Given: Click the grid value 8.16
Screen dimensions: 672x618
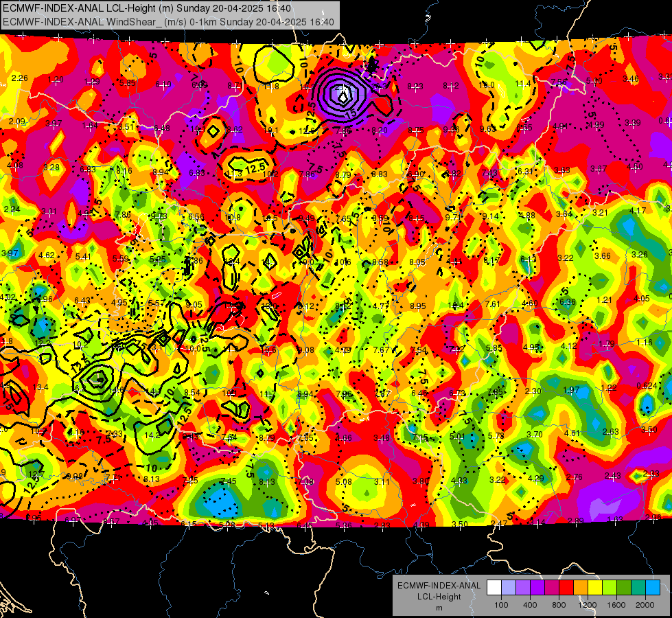Looking at the screenshot, I should [x=124, y=171].
